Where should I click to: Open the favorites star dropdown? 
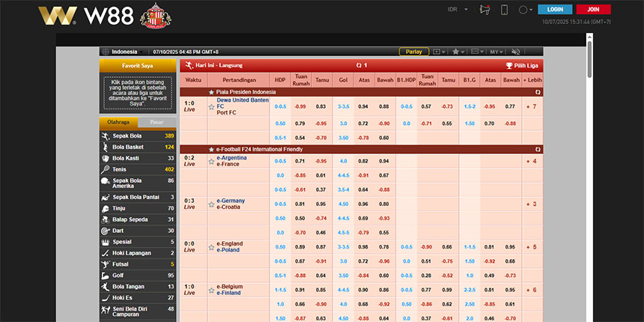tap(458, 52)
